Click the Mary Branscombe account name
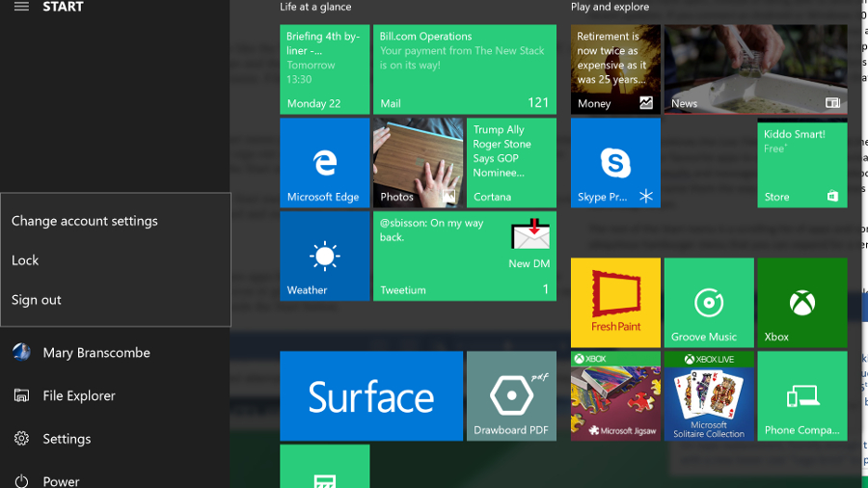The image size is (868, 488). pos(96,352)
